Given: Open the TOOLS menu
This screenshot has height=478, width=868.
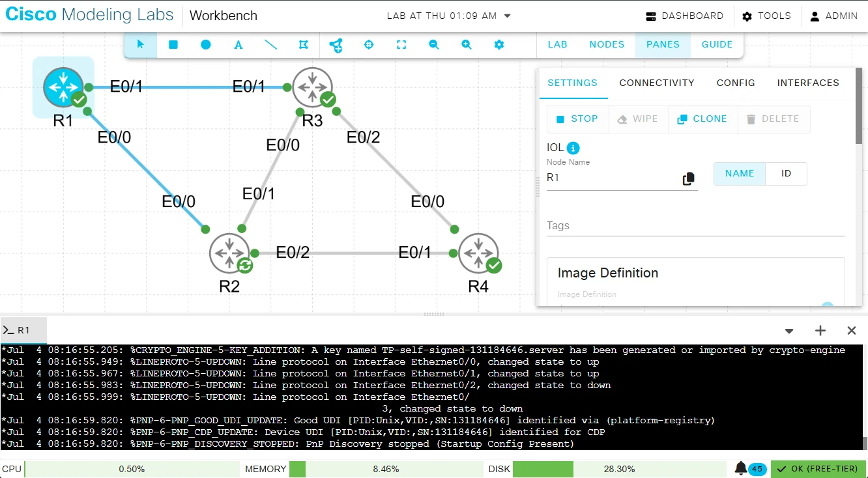Looking at the screenshot, I should (766, 16).
